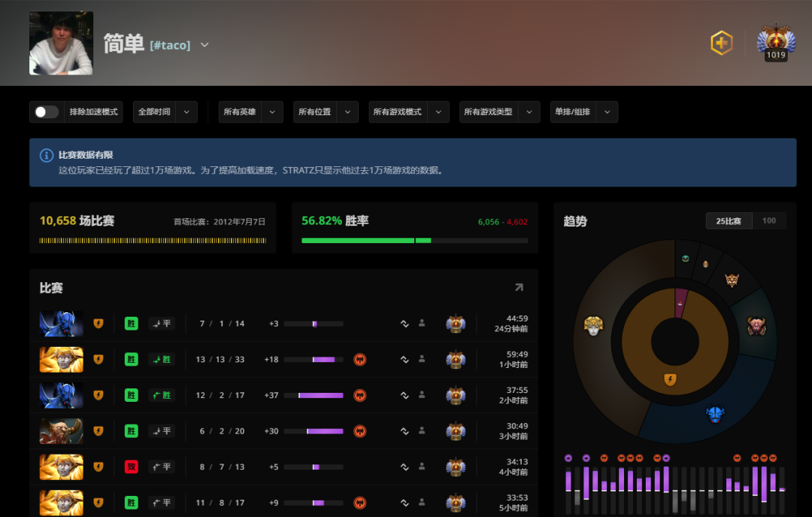This screenshot has height=517, width=812.
Task: Switch trend view to 25比赛 tab
Action: pyautogui.click(x=729, y=221)
